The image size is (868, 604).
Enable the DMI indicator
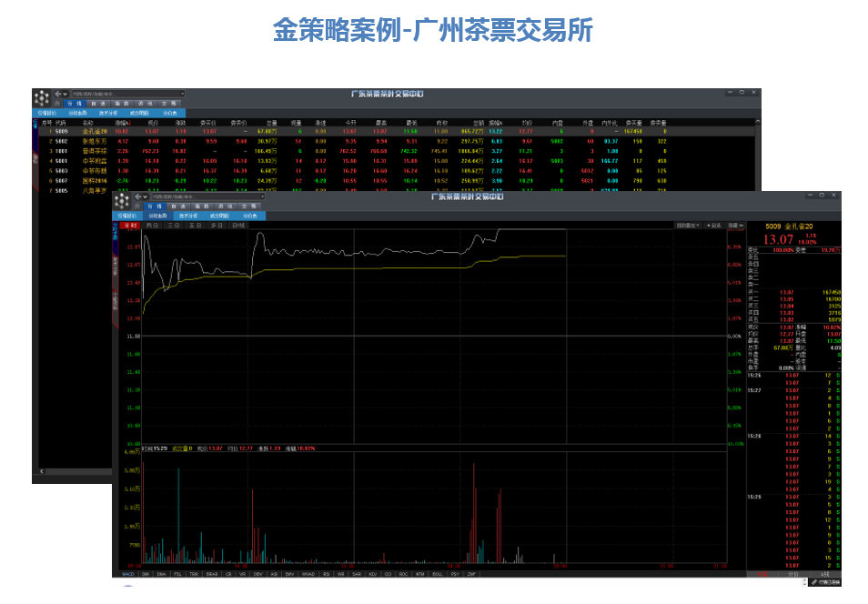click(x=146, y=574)
